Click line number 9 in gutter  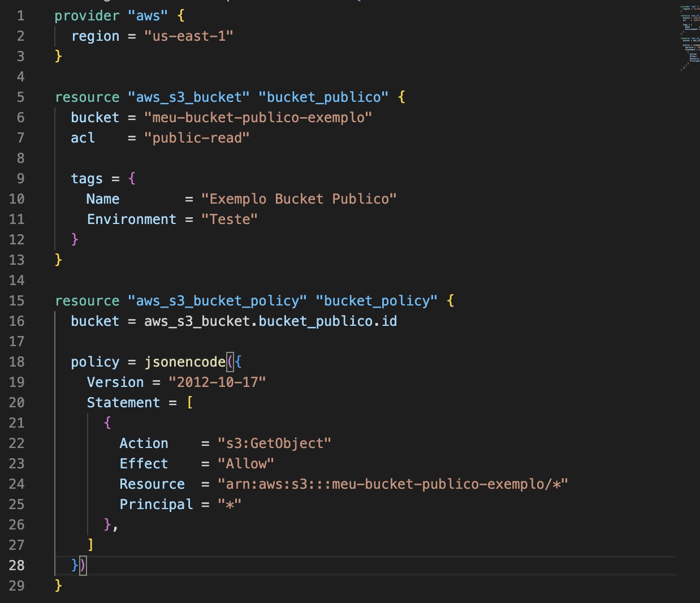click(20, 179)
